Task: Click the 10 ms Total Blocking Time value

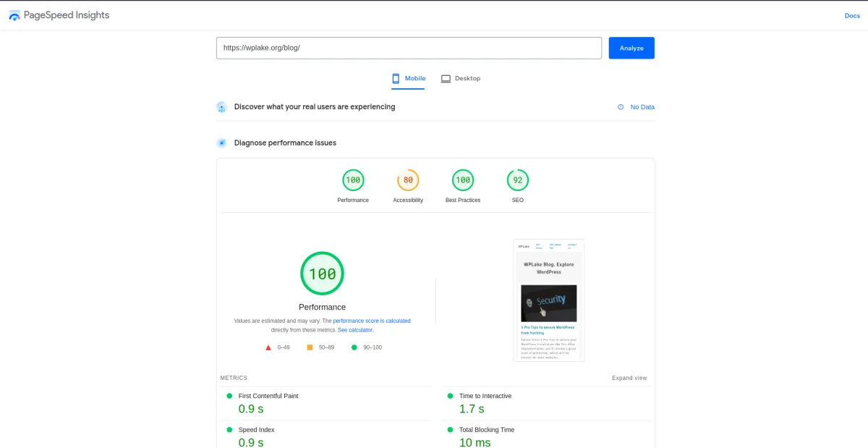Action: pyautogui.click(x=475, y=442)
